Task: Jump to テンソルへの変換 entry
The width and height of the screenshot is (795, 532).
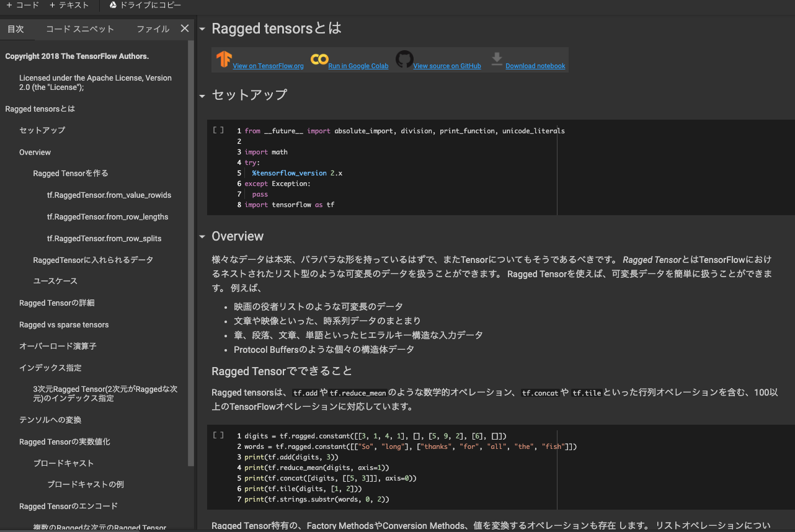Action: click(x=50, y=420)
